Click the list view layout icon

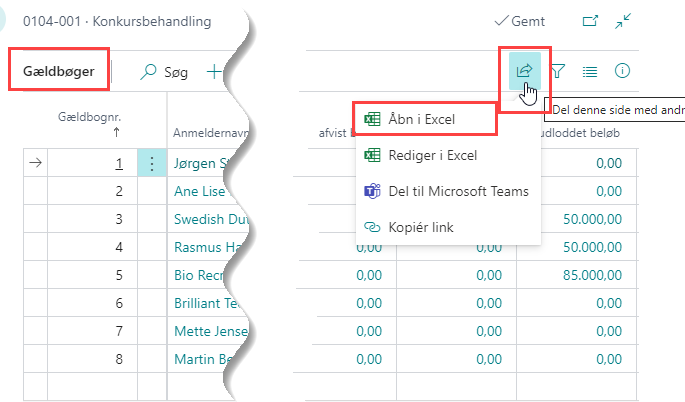click(590, 71)
